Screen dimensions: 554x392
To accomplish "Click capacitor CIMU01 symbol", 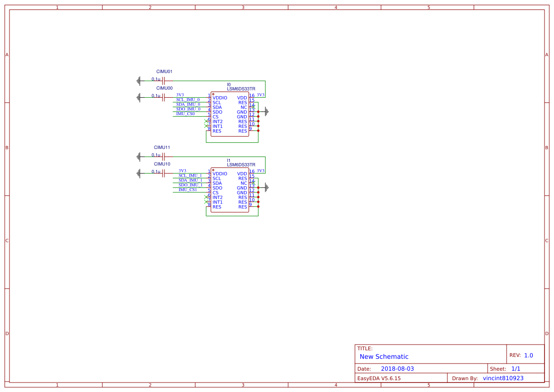I will [x=163, y=80].
